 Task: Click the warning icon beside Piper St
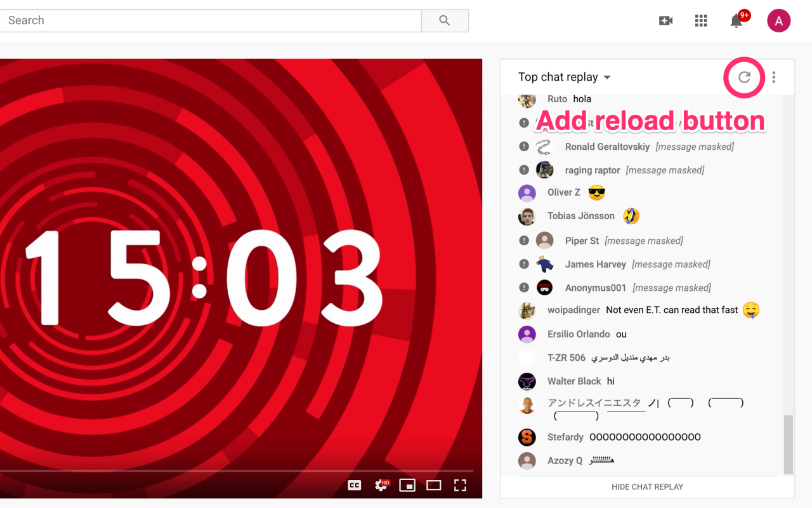click(x=524, y=241)
